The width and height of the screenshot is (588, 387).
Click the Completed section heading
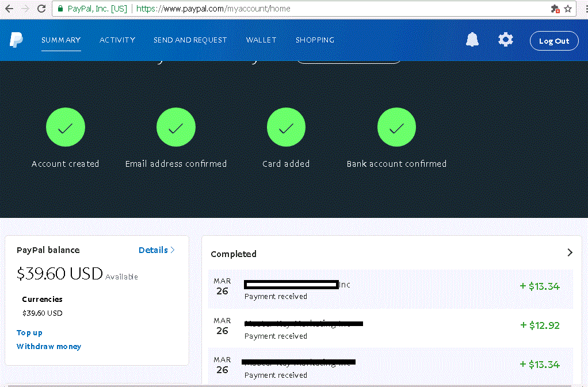[234, 254]
